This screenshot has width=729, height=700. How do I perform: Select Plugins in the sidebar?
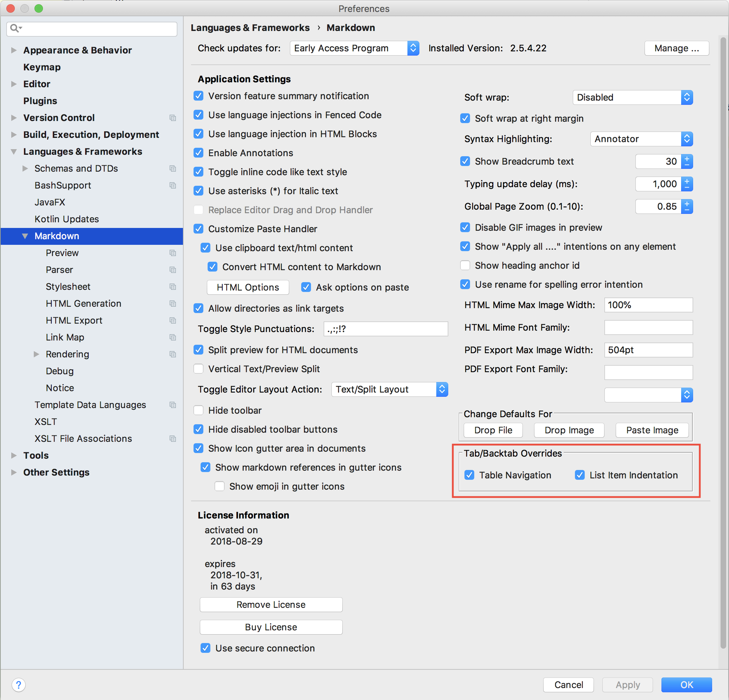click(x=40, y=101)
